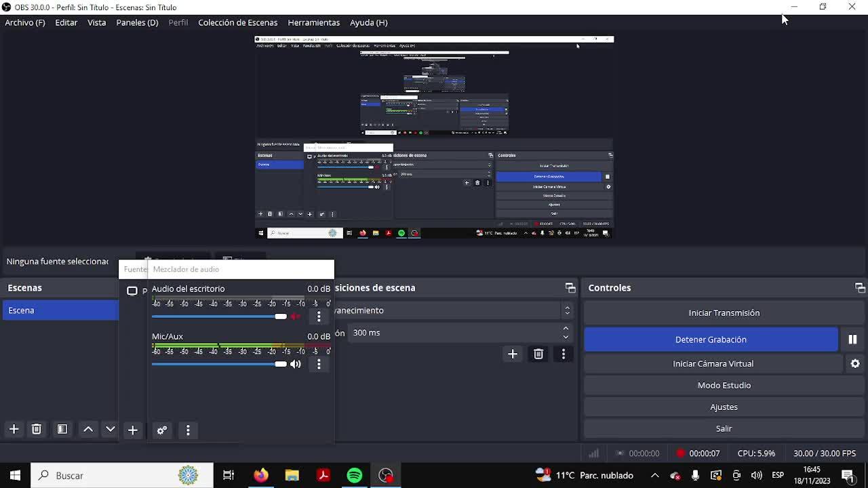Open the Paneles menu
Viewport: 868px width, 488px height.
(x=137, y=22)
